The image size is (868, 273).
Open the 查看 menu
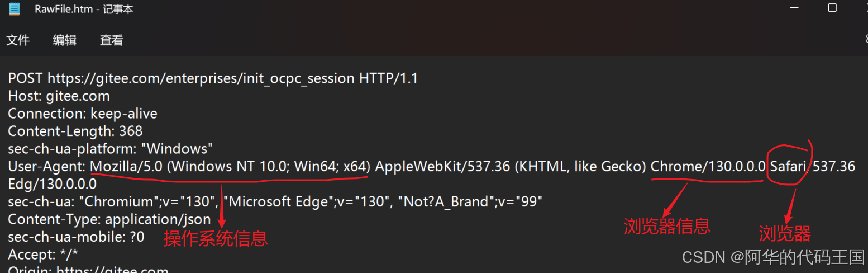[111, 40]
